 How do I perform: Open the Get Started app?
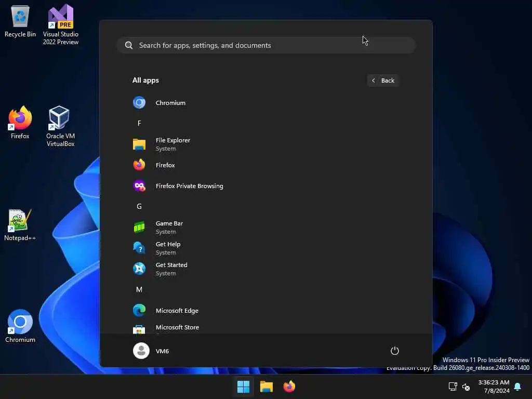(266, 269)
